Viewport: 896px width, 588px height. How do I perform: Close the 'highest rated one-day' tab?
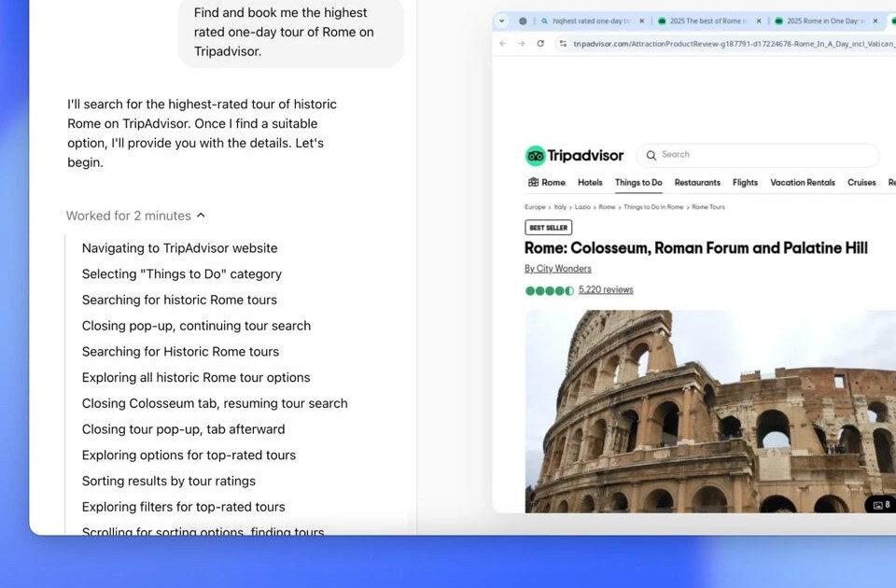pyautogui.click(x=641, y=21)
